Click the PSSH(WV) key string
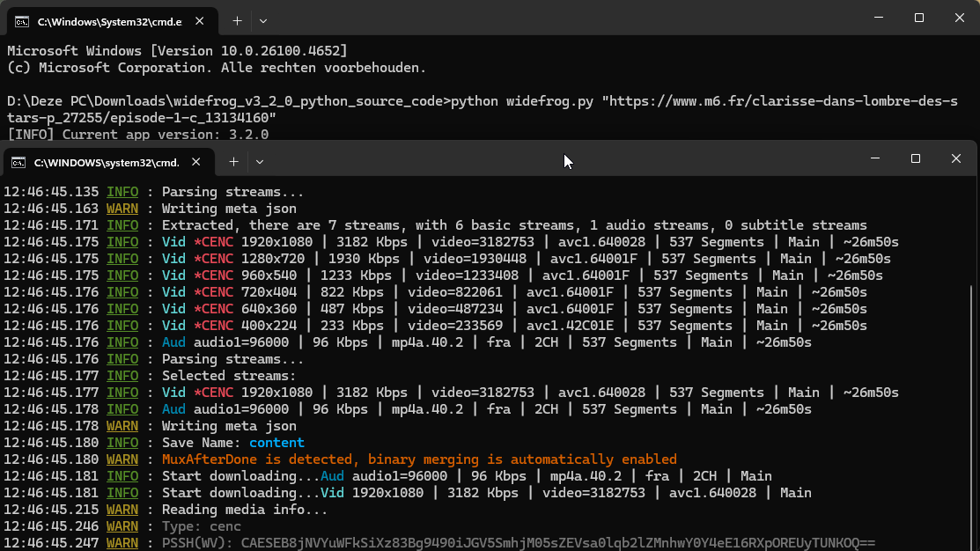980x551 pixels. click(558, 543)
